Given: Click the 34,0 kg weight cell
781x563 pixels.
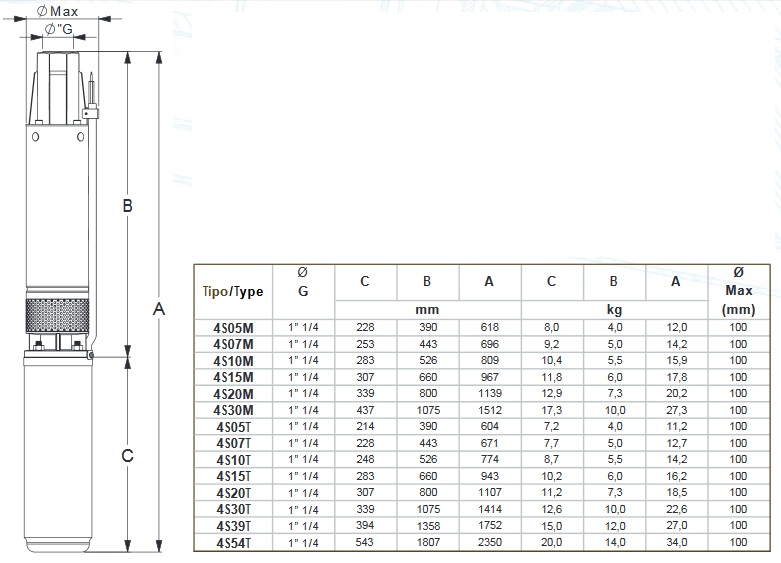Looking at the screenshot, I should [675, 542].
